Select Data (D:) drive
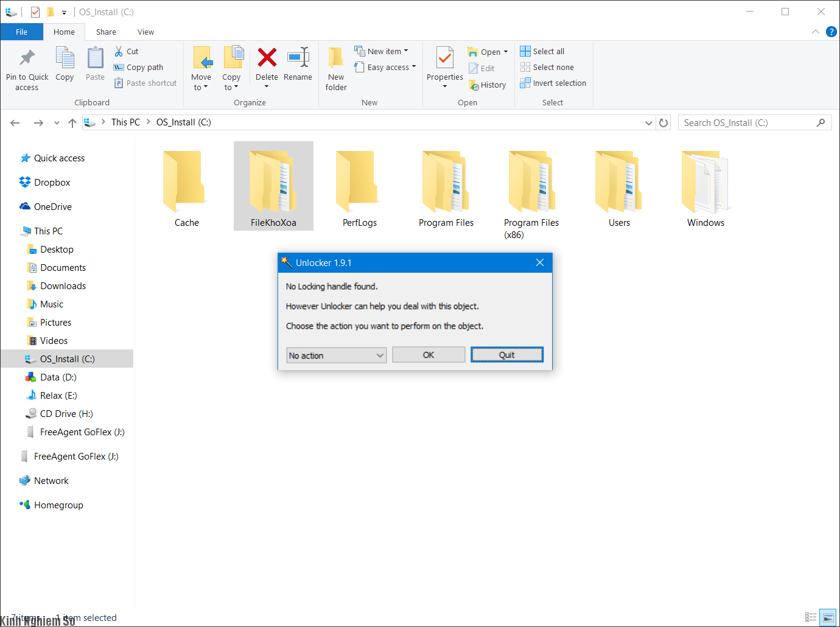Screen dimensions: 840x627 (58, 377)
